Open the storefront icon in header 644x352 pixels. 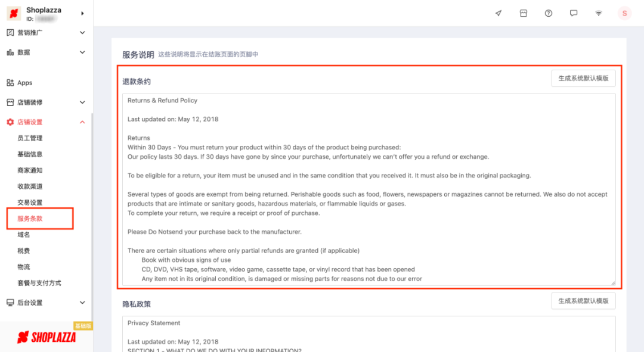524,13
